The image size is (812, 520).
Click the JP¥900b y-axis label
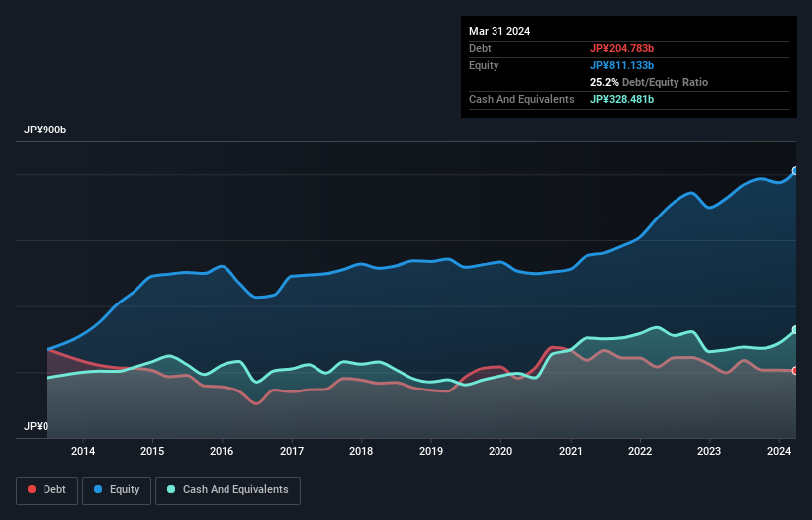click(45, 130)
